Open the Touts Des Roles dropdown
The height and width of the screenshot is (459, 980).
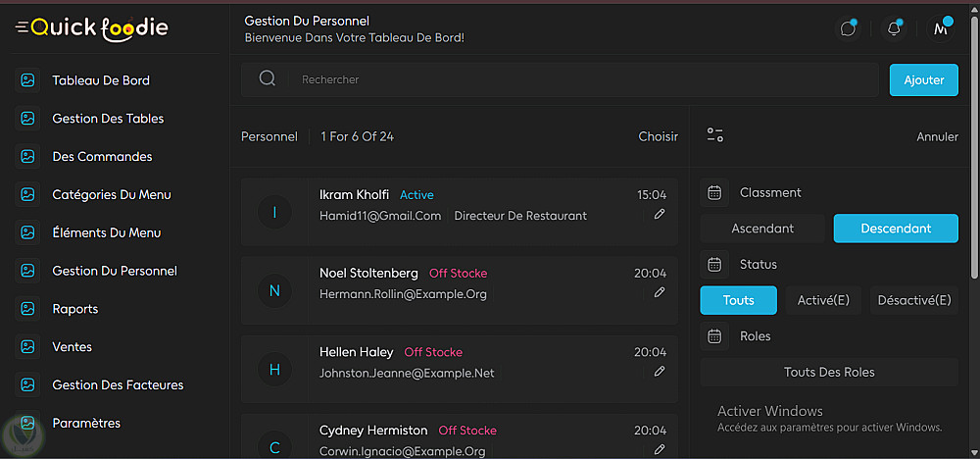[829, 372]
